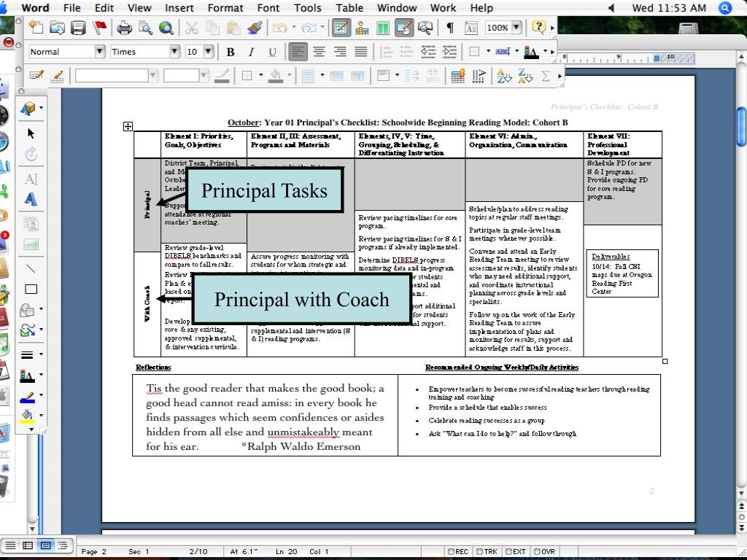Choose the Select Objects arrow tool

[31, 133]
